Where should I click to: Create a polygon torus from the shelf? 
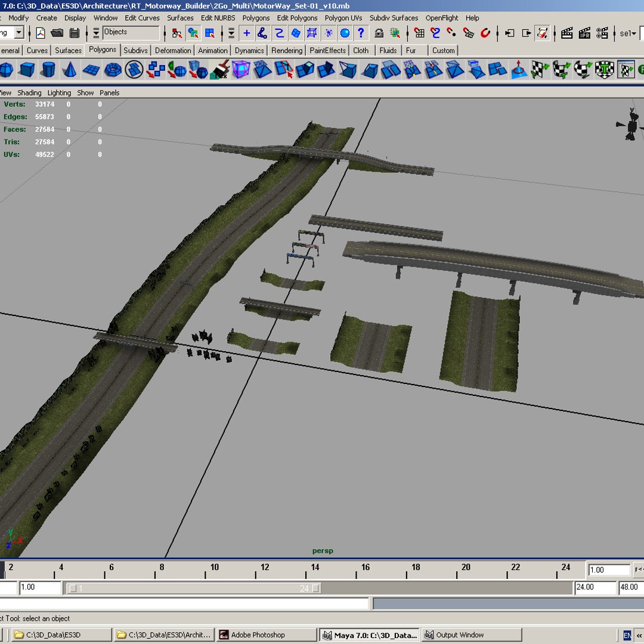(x=113, y=69)
